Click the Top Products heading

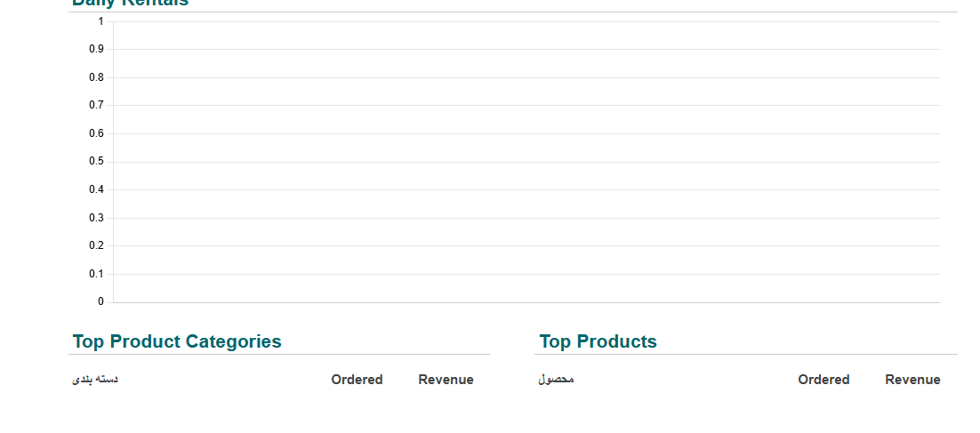(x=598, y=341)
